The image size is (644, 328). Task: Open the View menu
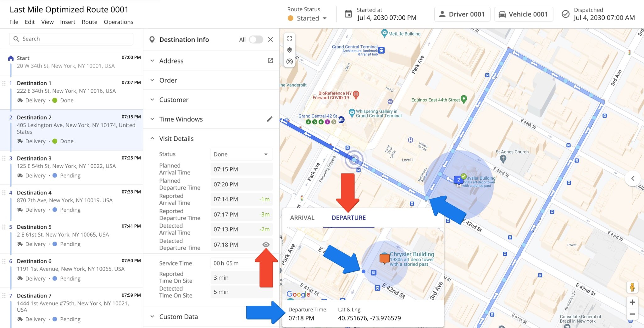[47, 22]
